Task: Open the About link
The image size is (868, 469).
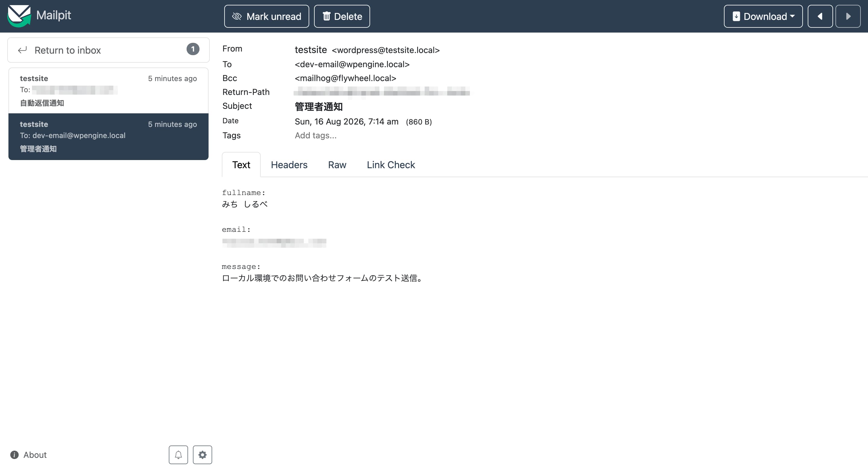Action: (29, 455)
